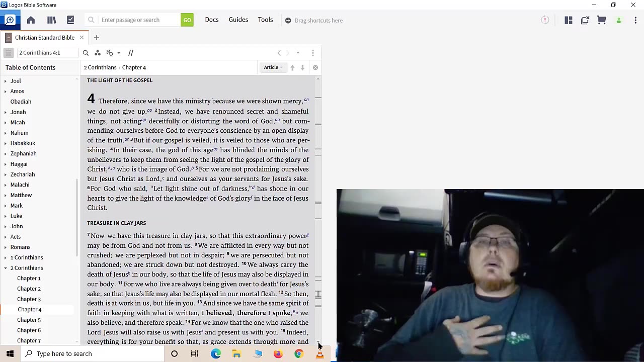The height and width of the screenshot is (362, 644).
Task: Click the scroll down arrow of text panel
Action: click(318, 342)
